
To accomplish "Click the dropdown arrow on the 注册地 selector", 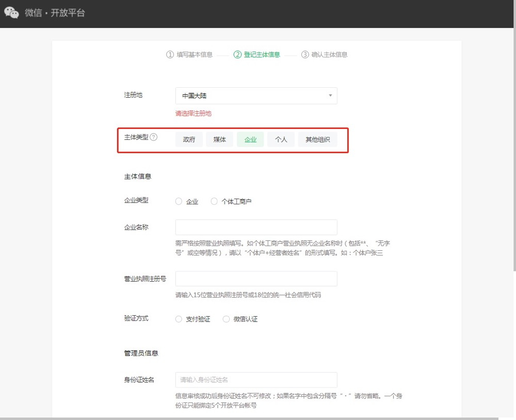I will click(330, 95).
